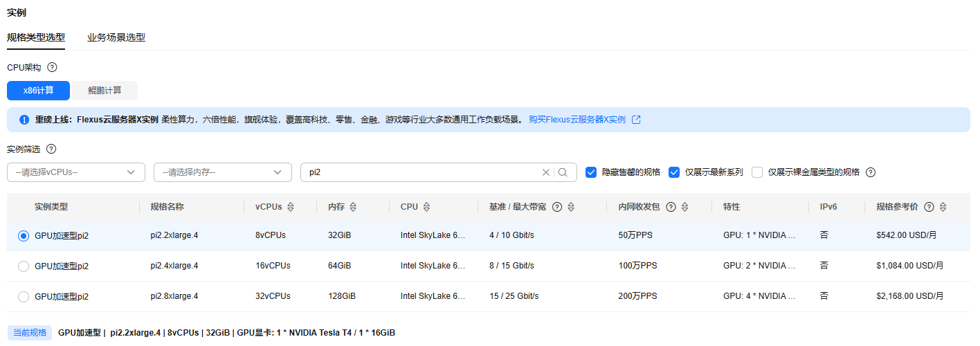
Task: Click help icon beside 实例筛选 label
Action: coord(51,149)
